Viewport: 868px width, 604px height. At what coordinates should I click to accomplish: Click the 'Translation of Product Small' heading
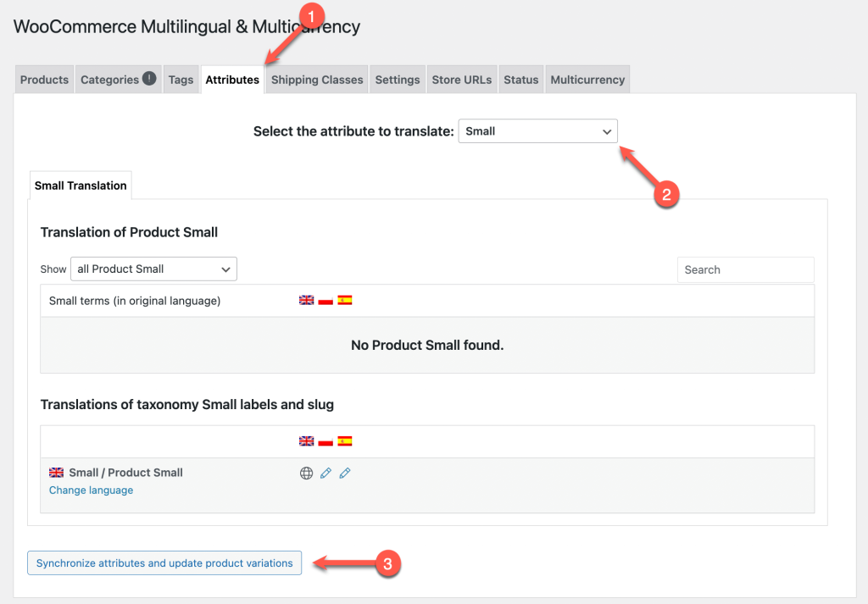point(129,232)
